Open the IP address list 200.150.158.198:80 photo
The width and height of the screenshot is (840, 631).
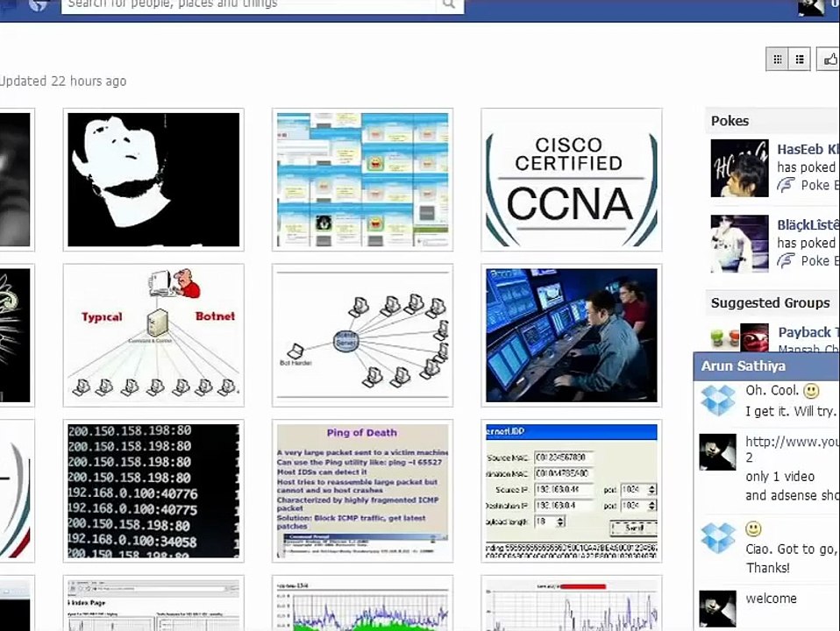tap(153, 491)
